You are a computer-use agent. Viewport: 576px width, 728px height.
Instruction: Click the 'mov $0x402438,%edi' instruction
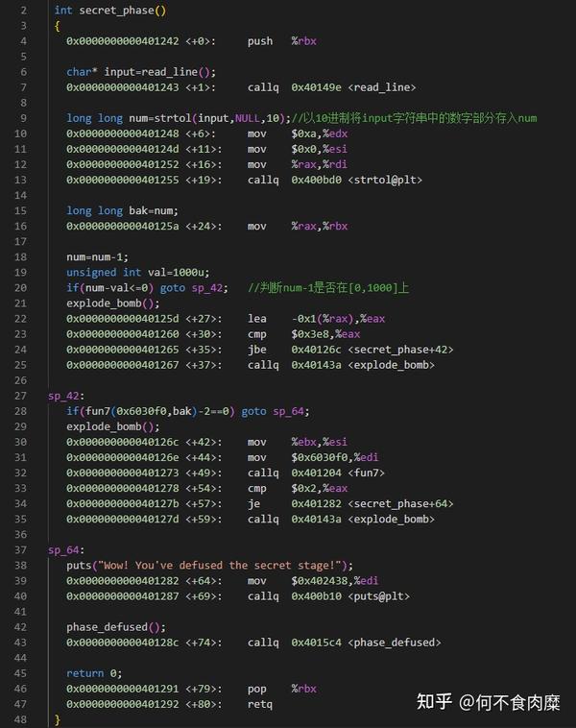point(313,580)
